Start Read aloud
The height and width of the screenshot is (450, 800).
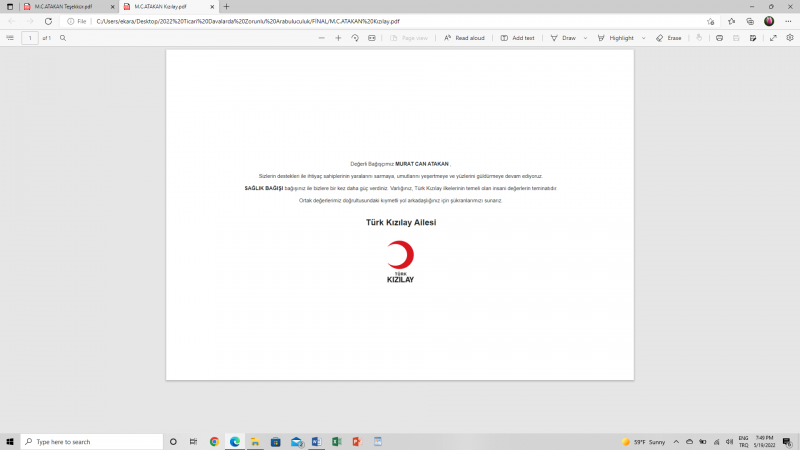464,38
